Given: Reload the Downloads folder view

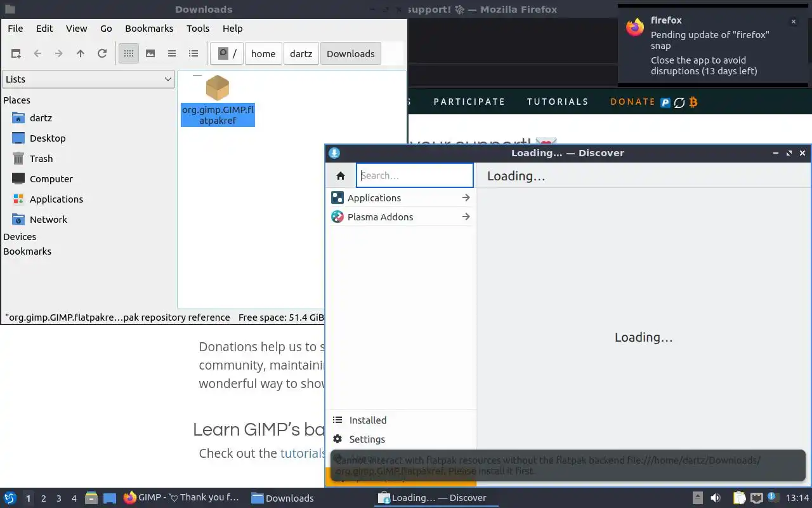Looking at the screenshot, I should coord(102,54).
